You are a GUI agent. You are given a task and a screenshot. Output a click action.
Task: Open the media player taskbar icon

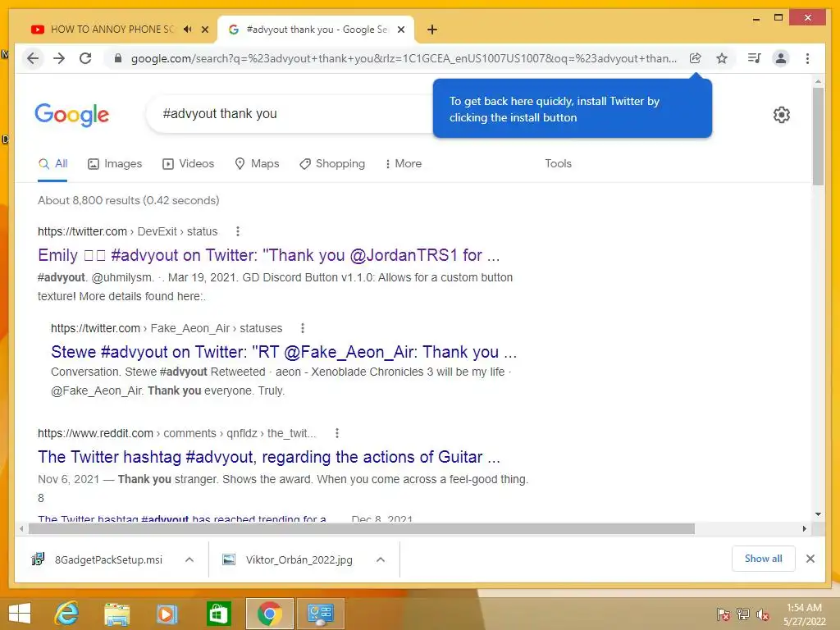[167, 614]
